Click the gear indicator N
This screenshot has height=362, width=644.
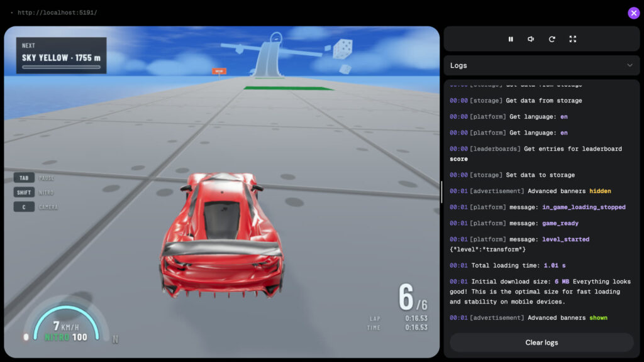[116, 339]
